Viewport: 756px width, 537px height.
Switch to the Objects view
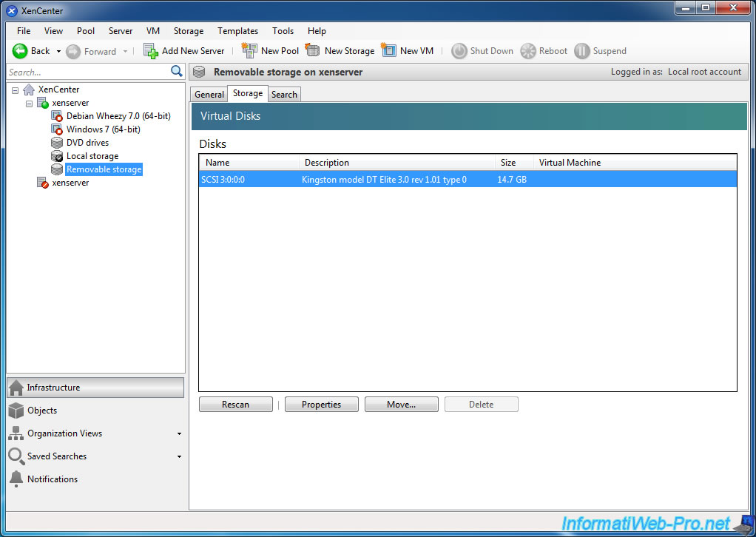click(41, 411)
